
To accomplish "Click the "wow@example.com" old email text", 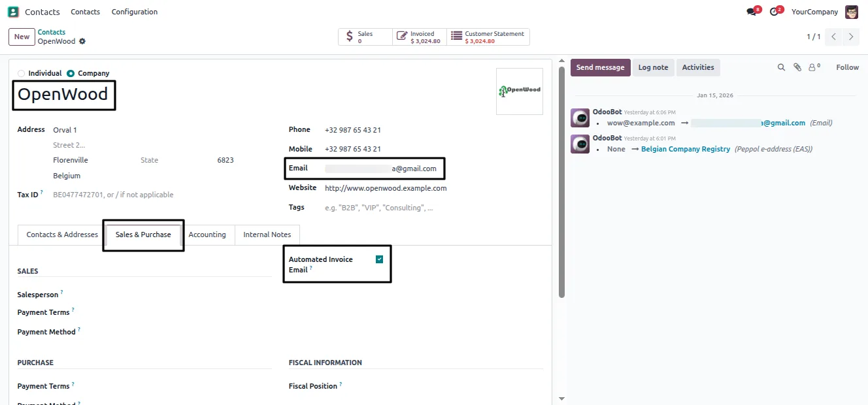I will 641,123.
